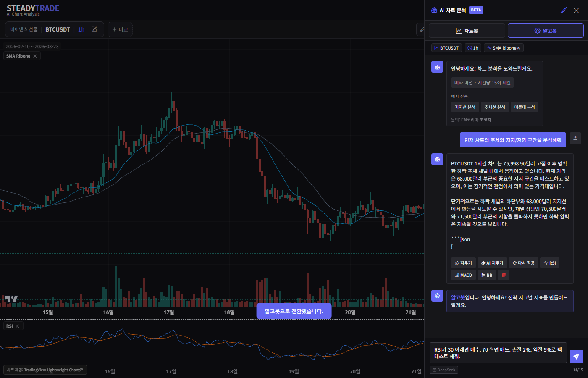The image size is (588, 378).
Task: Remove the RSI indicator pane
Action: pyautogui.click(x=17, y=326)
